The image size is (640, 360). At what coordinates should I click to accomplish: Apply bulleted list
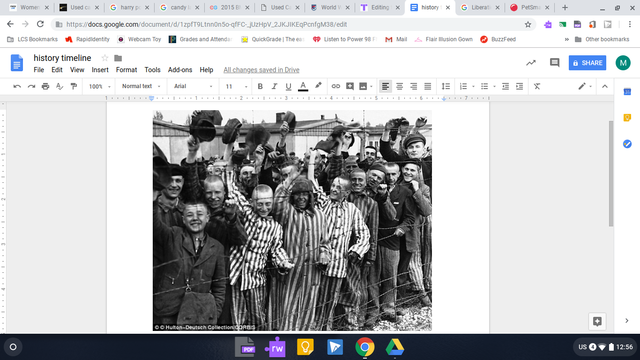pos(484,87)
